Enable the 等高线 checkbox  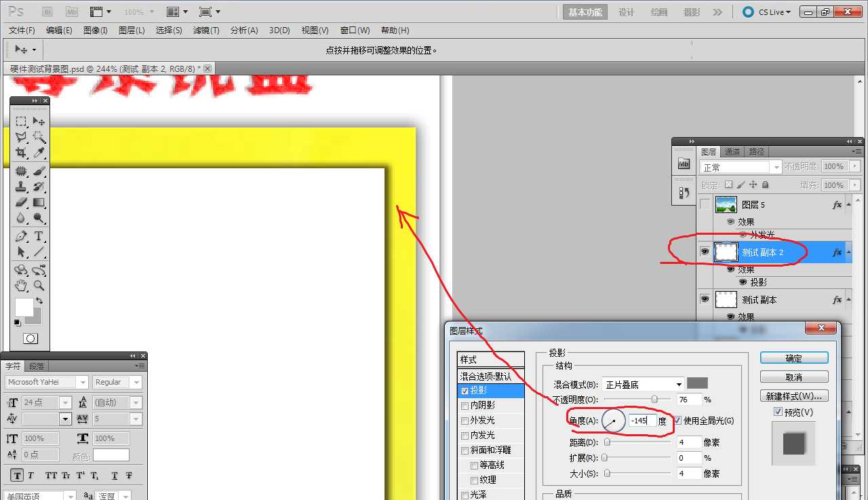point(474,465)
